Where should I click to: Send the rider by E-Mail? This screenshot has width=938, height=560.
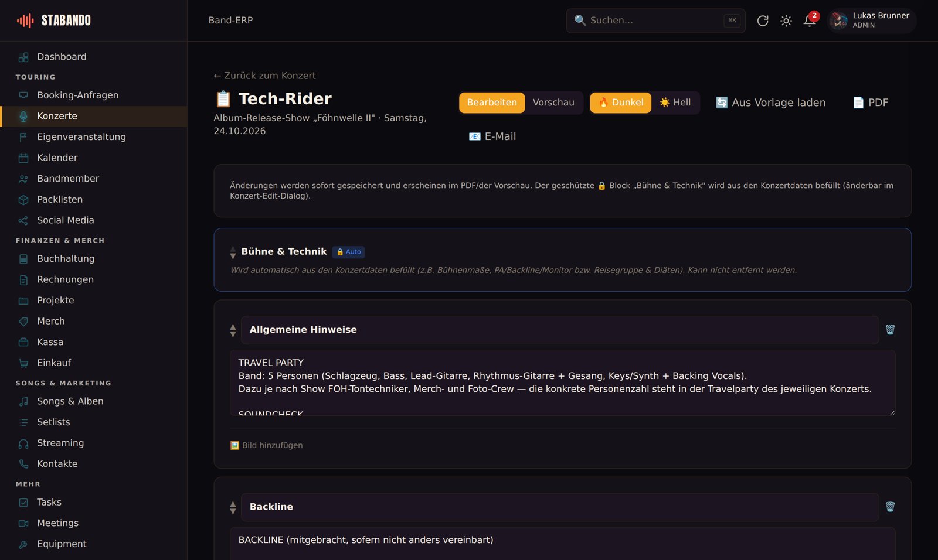[x=492, y=136]
